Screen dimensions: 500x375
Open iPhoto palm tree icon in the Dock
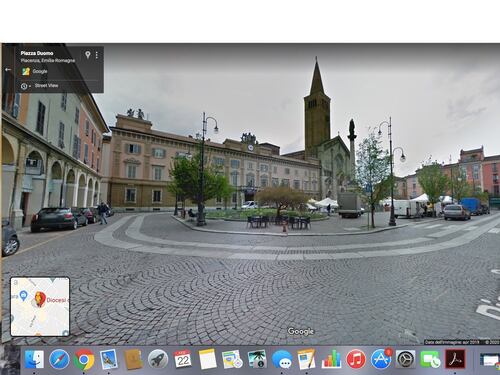pyautogui.click(x=257, y=360)
